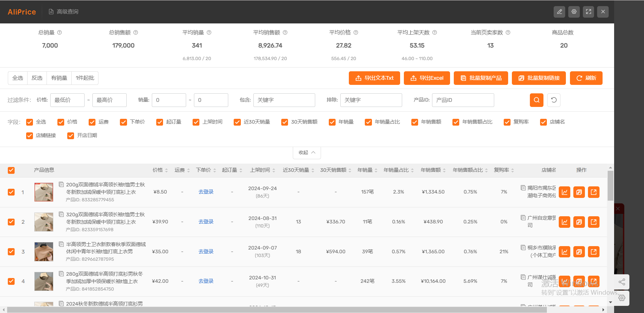Screen dimensions: 644x313
Task: Select the 1件起批 selection tab
Action: click(85, 78)
